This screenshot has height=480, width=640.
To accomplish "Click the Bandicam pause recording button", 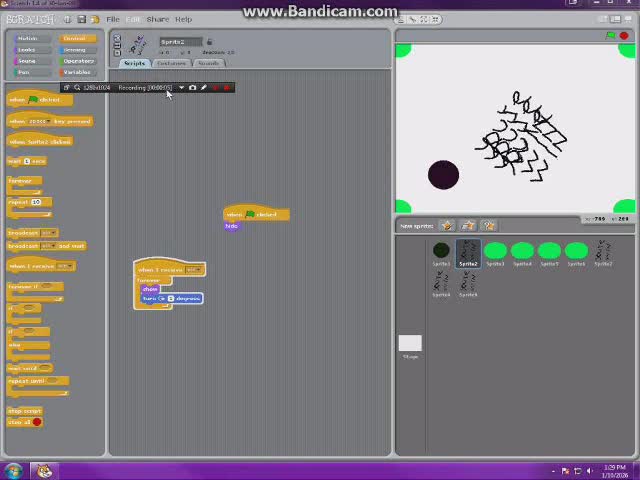I will [216, 87].
